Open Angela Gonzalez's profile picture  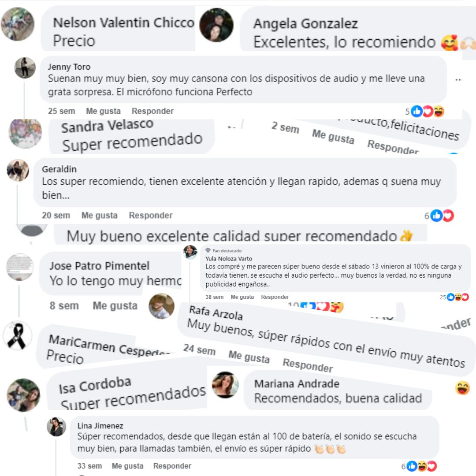click(216, 25)
